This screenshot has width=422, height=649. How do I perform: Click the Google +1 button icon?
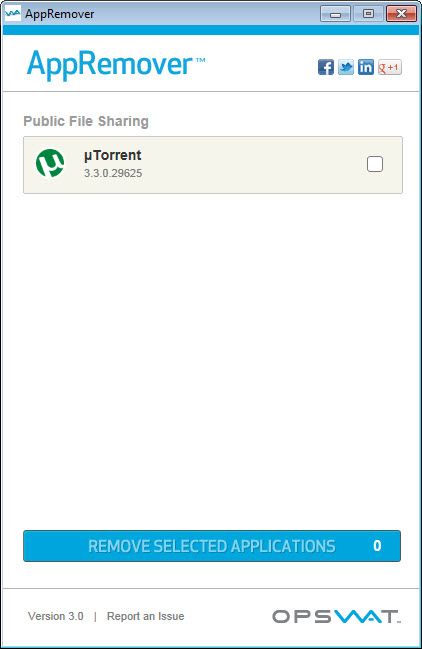tap(389, 67)
